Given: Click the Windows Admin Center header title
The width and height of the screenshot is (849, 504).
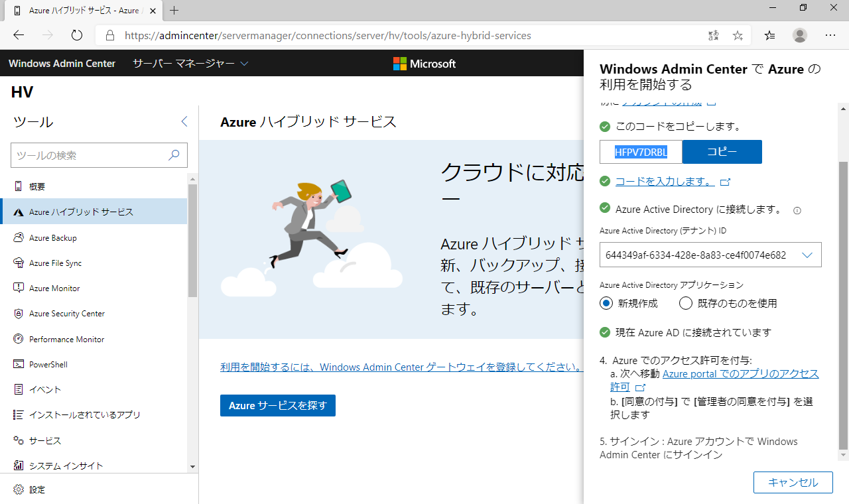Looking at the screenshot, I should tap(62, 64).
